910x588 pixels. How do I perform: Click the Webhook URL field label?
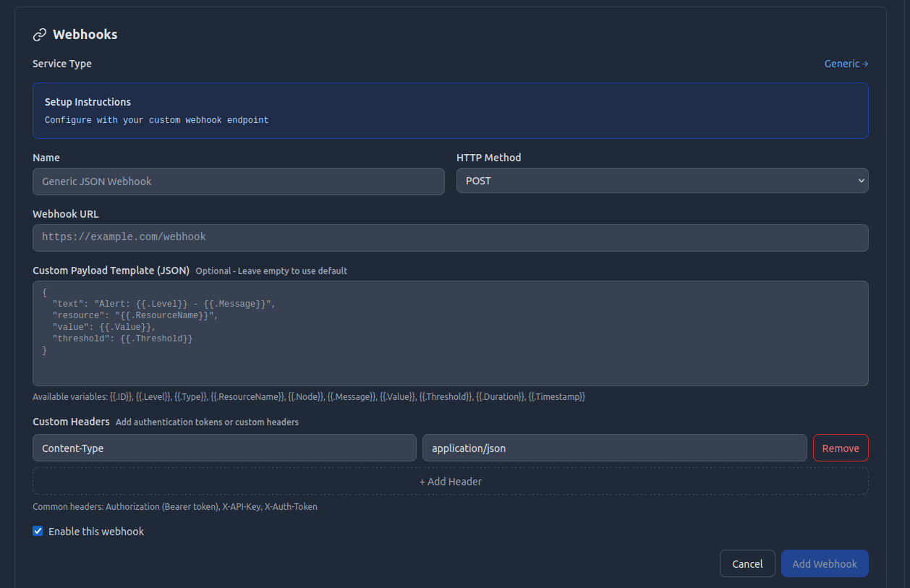(x=66, y=214)
